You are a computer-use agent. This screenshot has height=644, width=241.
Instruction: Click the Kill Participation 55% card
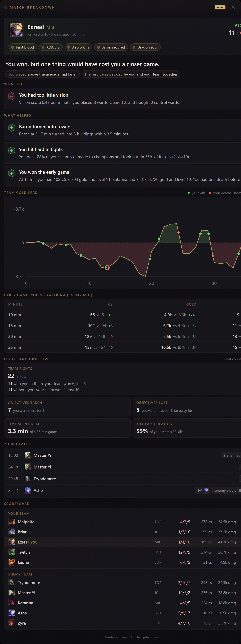[x=187, y=428]
